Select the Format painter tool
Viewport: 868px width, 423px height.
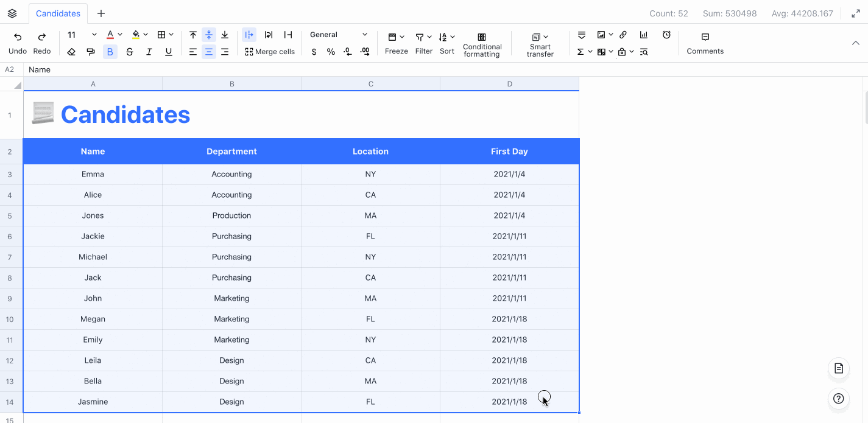click(x=90, y=52)
